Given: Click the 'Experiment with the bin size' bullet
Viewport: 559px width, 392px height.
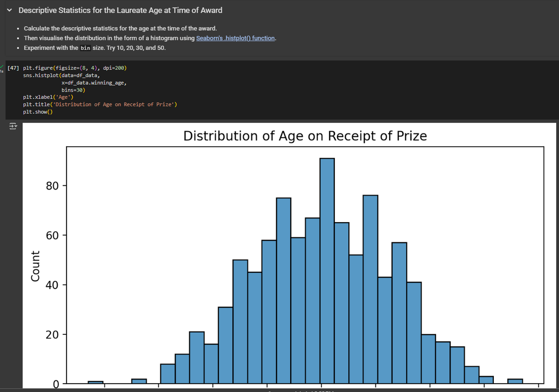Looking at the screenshot, I should tap(95, 48).
